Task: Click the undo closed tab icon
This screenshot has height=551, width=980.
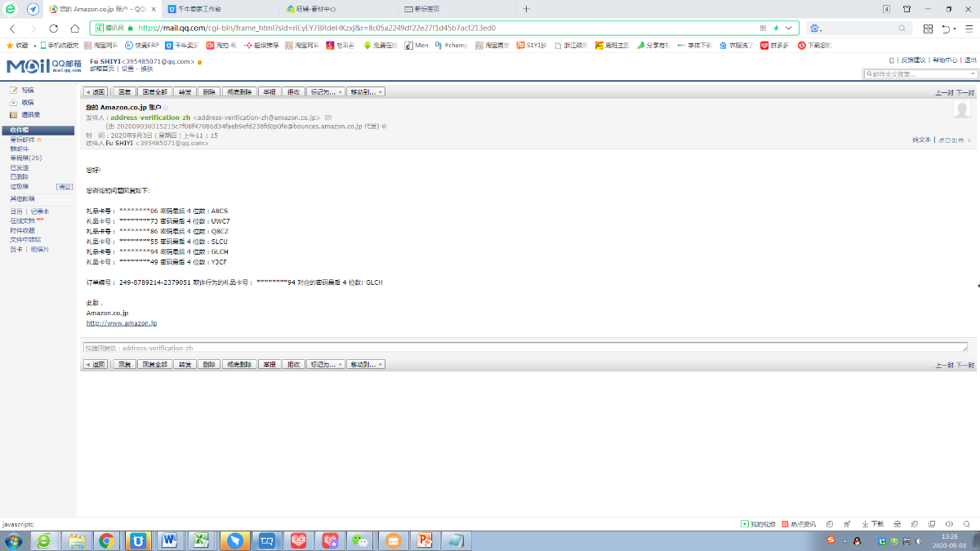Action: coord(947,28)
